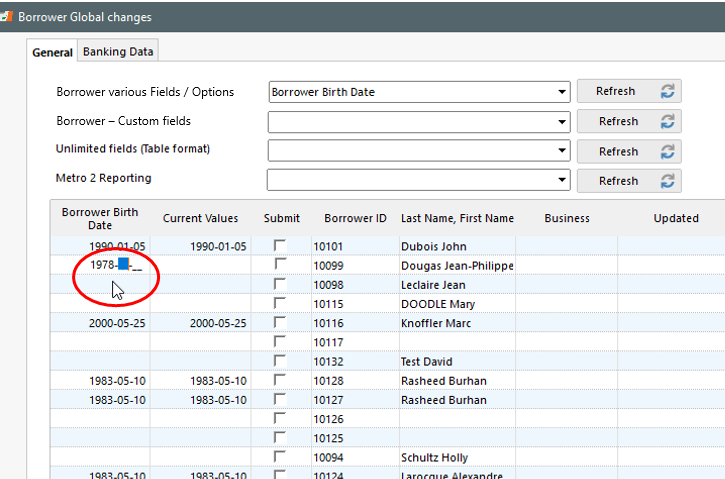Switch to the Banking Data tab

118,51
